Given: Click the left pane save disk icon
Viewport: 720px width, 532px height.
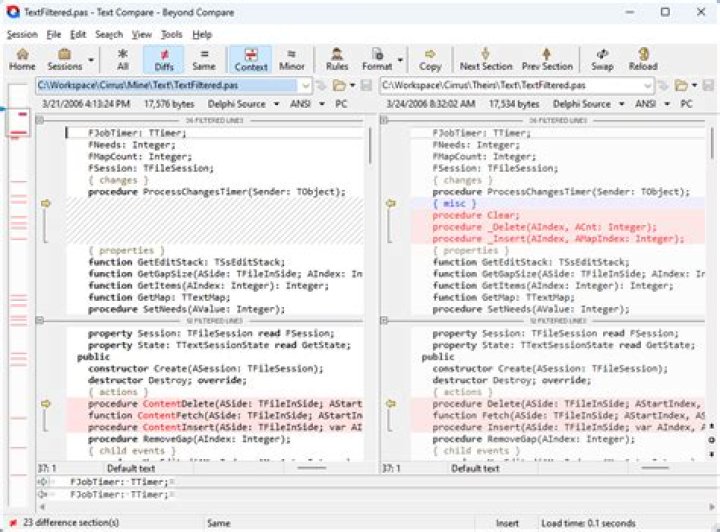Looking at the screenshot, I should [x=366, y=85].
